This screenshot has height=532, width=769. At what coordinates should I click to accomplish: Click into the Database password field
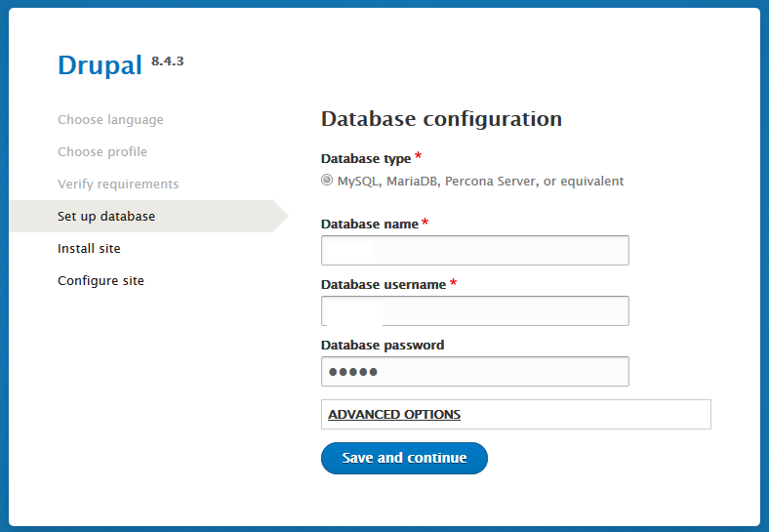474,371
